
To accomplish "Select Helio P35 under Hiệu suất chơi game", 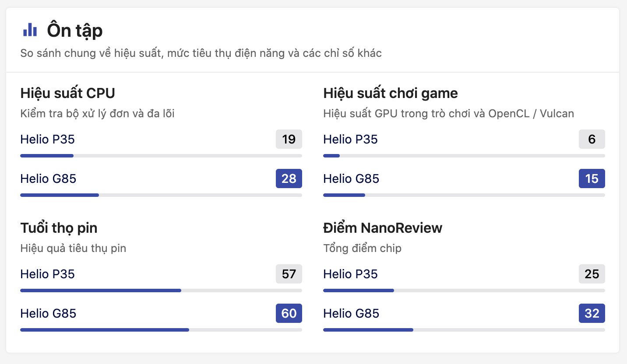I will (x=350, y=140).
